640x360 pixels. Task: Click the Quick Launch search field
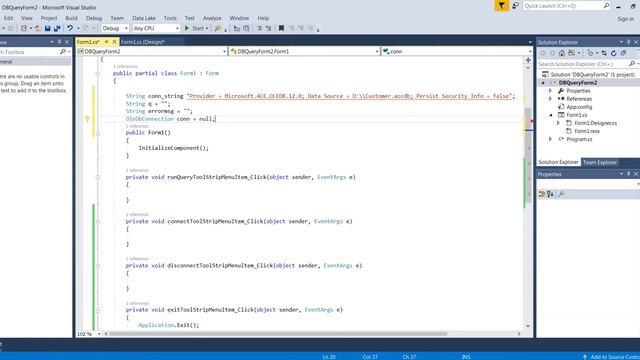[563, 6]
